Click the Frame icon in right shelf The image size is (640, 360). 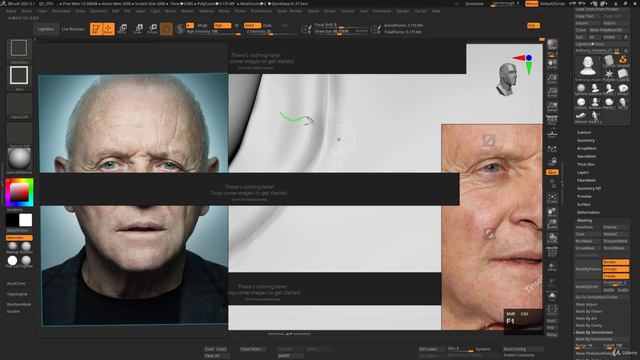(x=552, y=198)
